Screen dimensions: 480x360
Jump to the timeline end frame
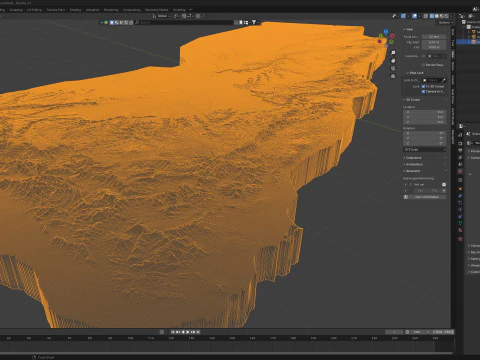point(198,332)
